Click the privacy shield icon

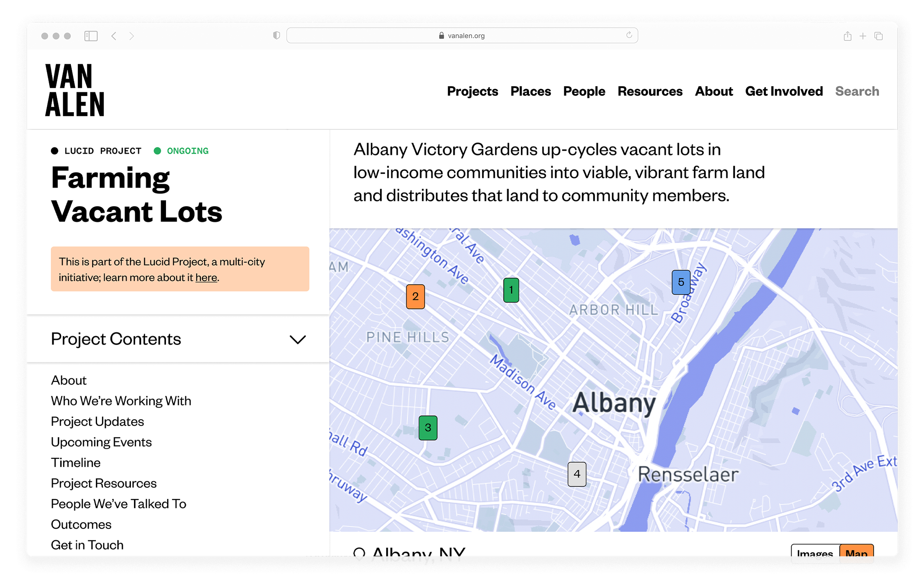point(276,35)
